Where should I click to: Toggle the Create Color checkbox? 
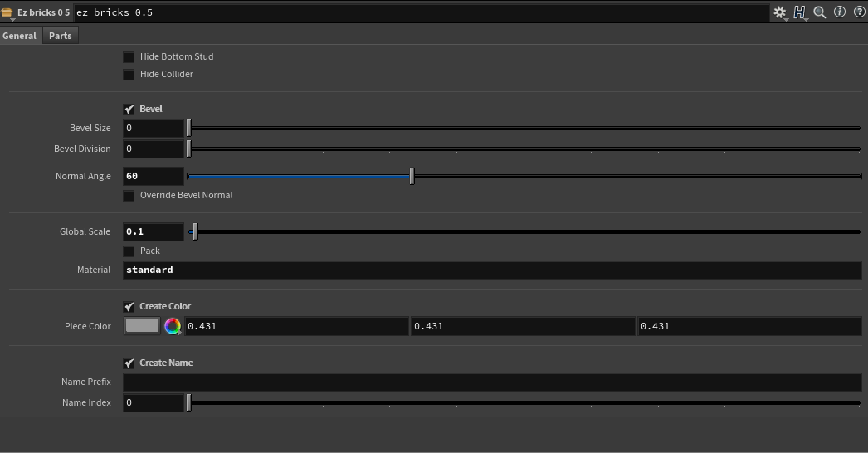pyautogui.click(x=129, y=307)
